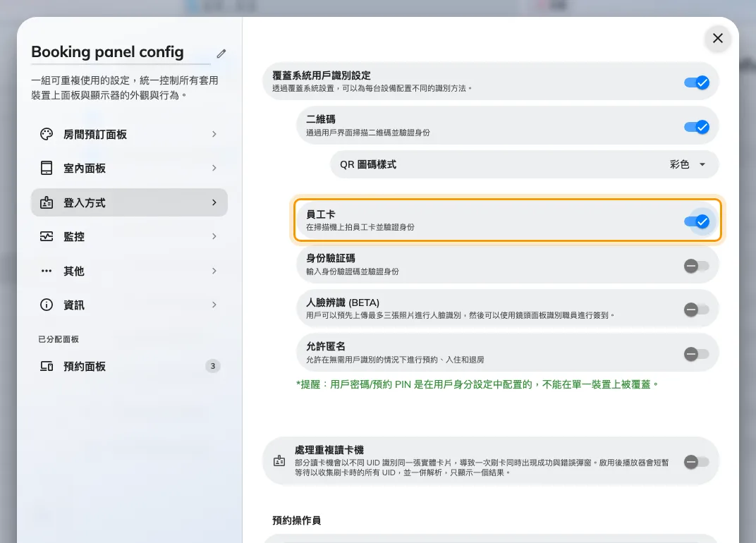
Task: Expand the 室內面板 chevron
Action: coord(214,168)
